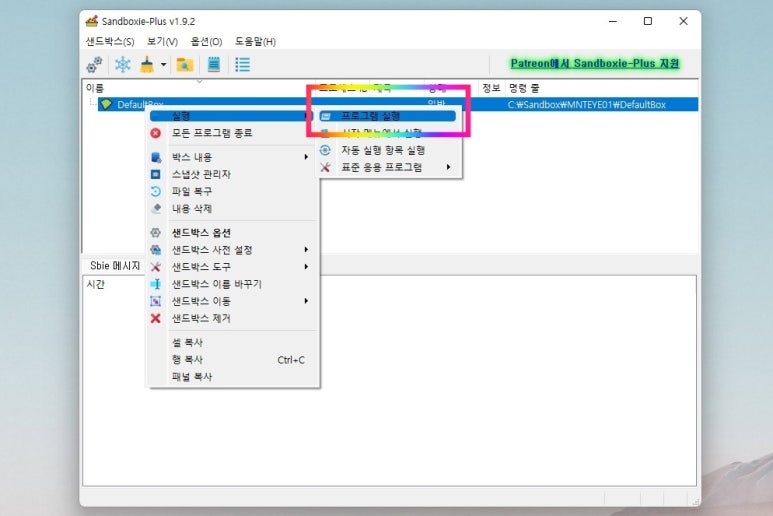The height and width of the screenshot is (516, 773).
Task: Expand the 실행 context menu entry
Action: 231,116
